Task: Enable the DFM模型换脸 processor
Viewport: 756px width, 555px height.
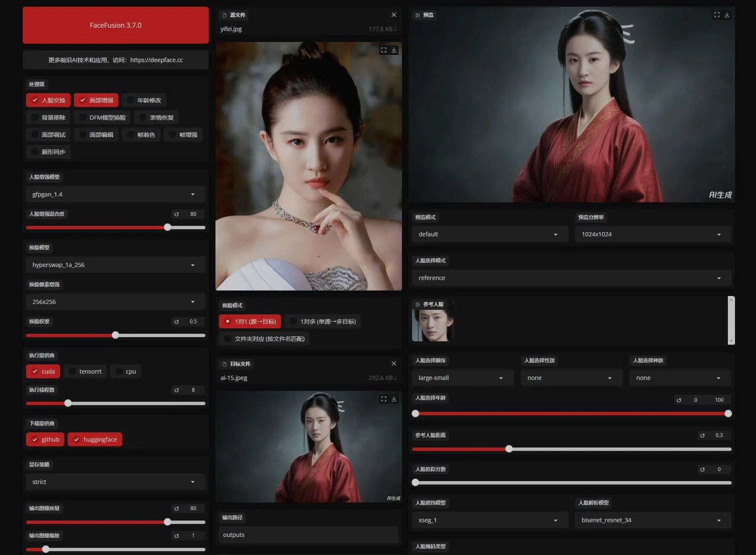Action: (102, 118)
